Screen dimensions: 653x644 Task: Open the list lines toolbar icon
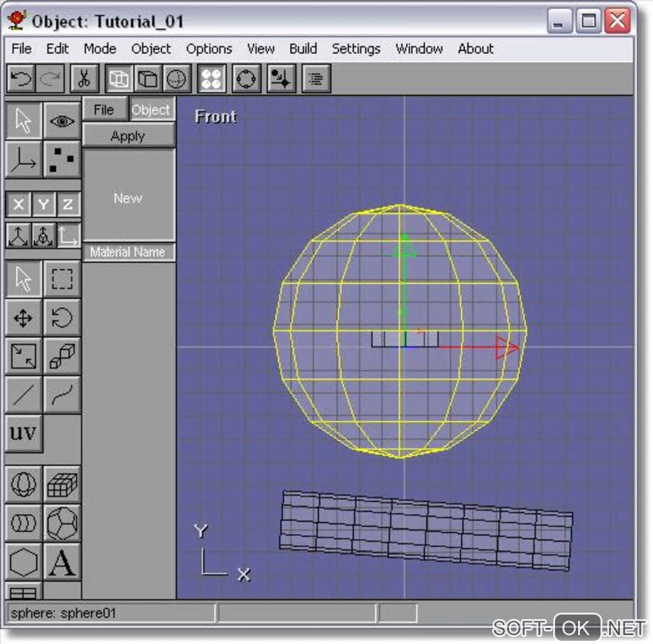tap(316, 78)
